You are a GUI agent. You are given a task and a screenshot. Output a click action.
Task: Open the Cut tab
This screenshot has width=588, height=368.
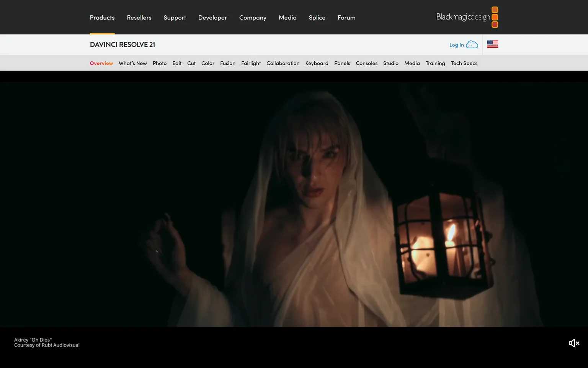click(191, 63)
